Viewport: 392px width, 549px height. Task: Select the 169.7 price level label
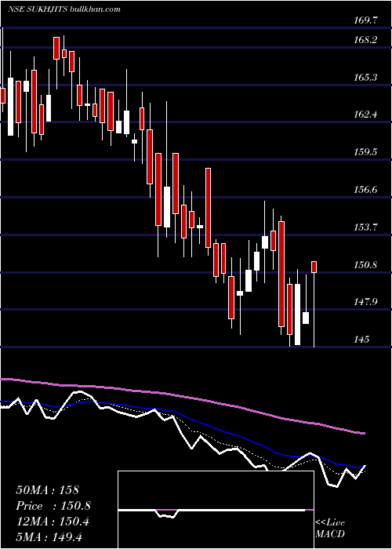click(x=365, y=20)
